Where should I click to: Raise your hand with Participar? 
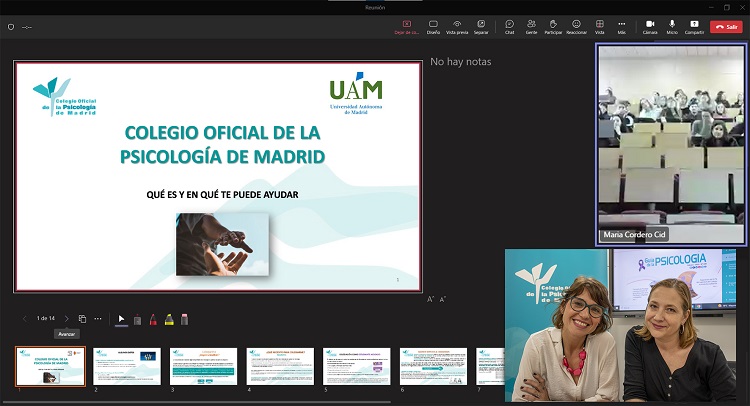pos(553,26)
